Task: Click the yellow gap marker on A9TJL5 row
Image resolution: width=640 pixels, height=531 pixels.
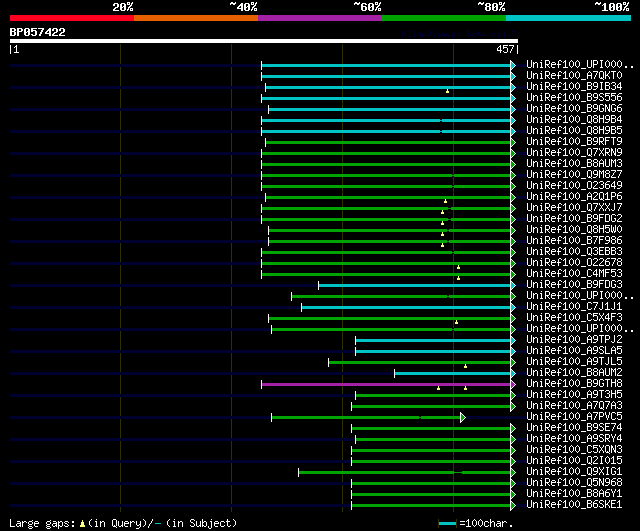Action: click(465, 366)
